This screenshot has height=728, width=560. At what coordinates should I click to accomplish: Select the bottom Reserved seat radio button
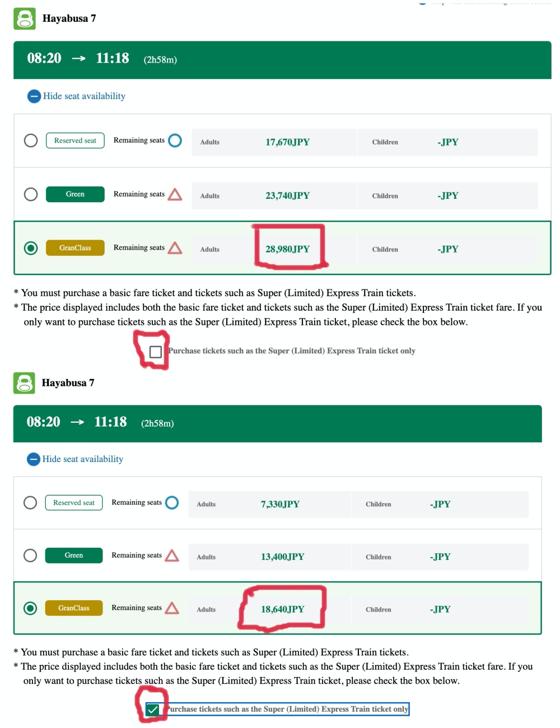(x=30, y=503)
